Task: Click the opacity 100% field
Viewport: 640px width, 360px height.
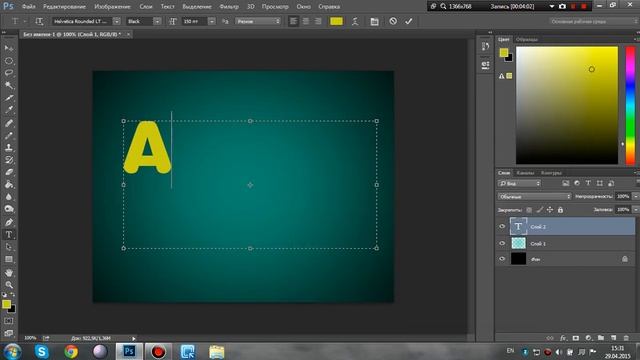Action: click(x=623, y=196)
